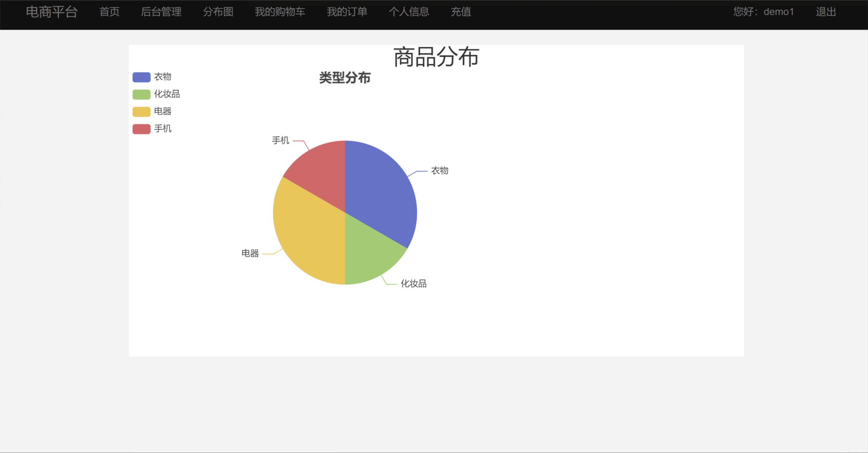Open 我的购物车
This screenshot has width=868, height=453.
(x=280, y=12)
